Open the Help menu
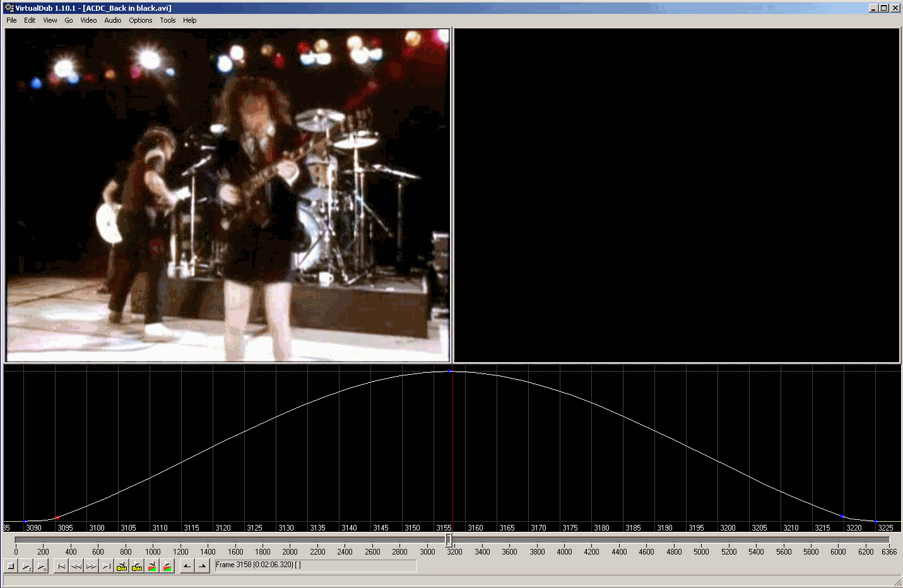This screenshot has height=588, width=903. (190, 20)
